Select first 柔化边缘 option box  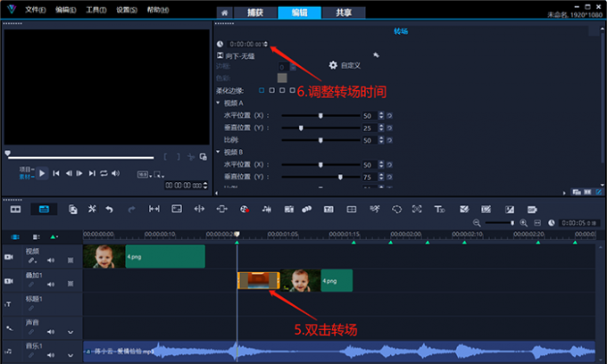pos(262,90)
